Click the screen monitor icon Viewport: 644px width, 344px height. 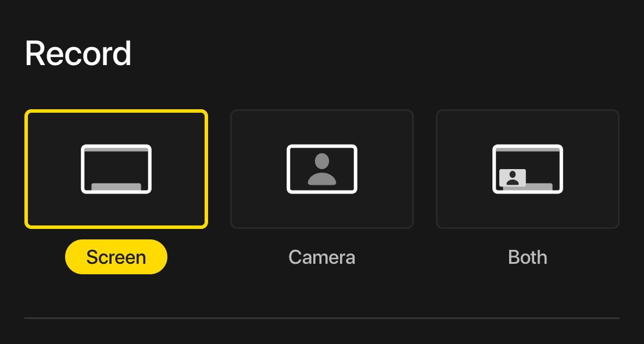116,169
